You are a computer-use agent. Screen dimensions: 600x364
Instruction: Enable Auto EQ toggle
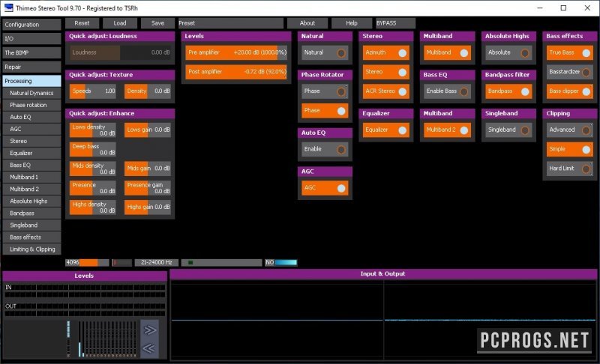pos(325,149)
